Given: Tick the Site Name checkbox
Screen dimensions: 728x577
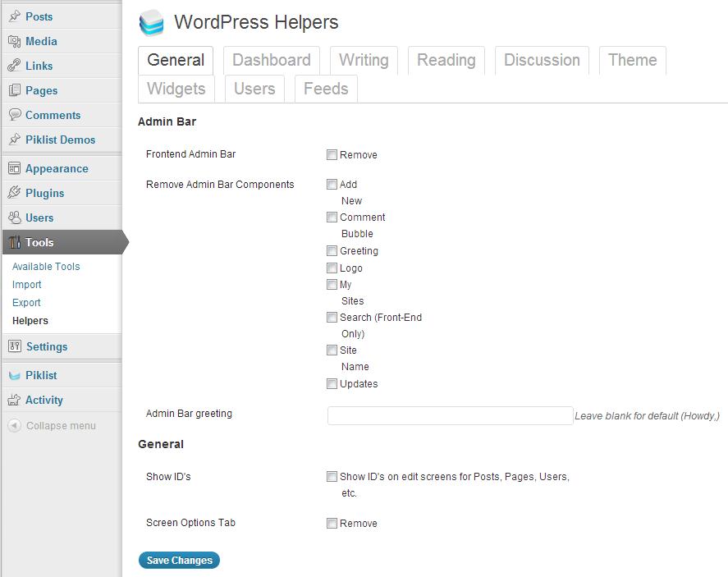Looking at the screenshot, I should coord(332,350).
